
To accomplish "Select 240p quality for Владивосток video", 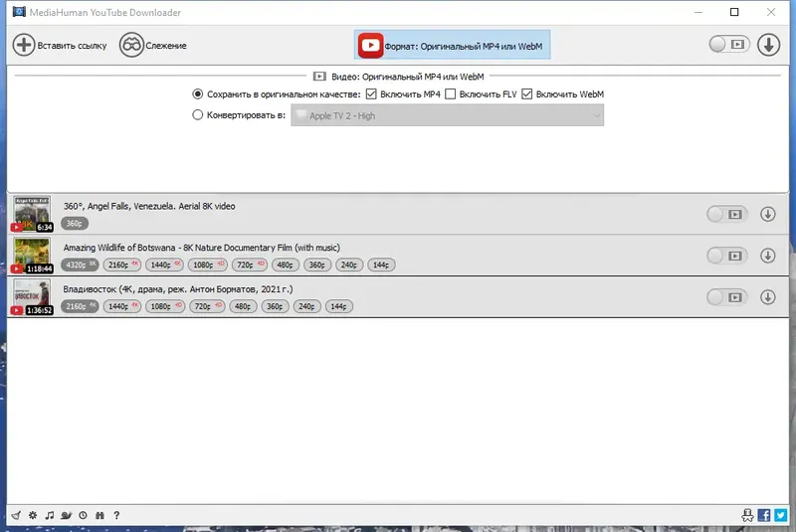I will pyautogui.click(x=307, y=306).
